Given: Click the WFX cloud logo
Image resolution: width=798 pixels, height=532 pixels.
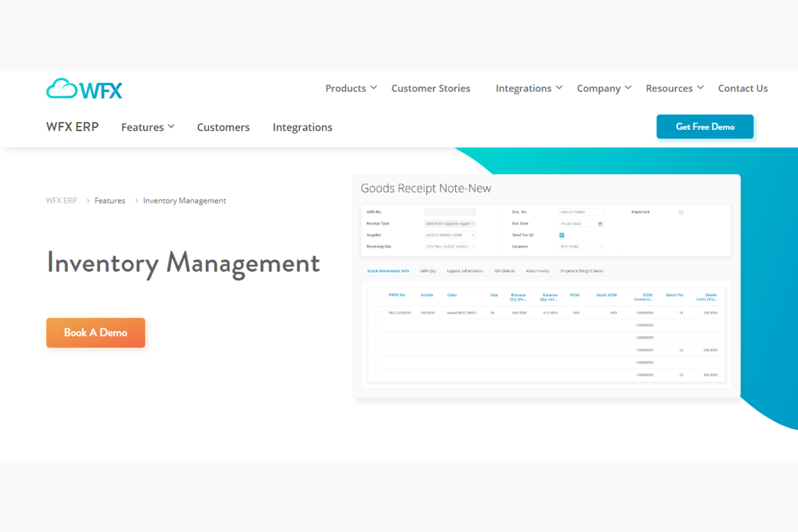Looking at the screenshot, I should [84, 89].
